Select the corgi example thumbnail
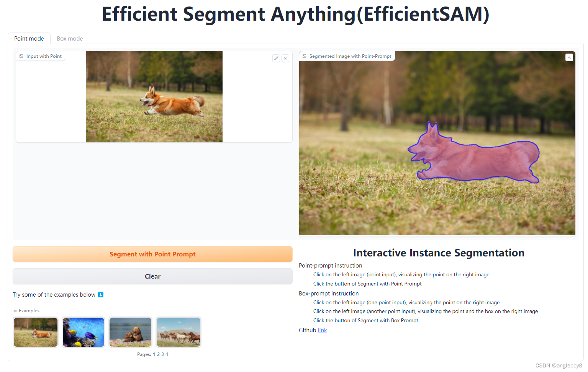This screenshot has width=588, height=372. pos(35,332)
